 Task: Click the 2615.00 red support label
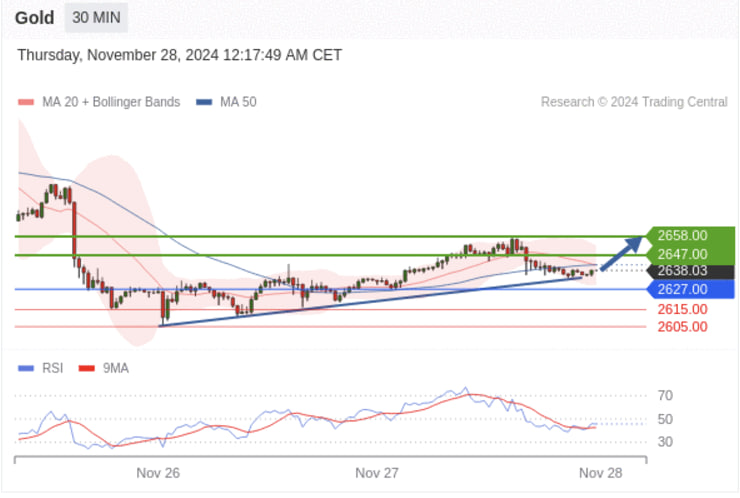pos(682,310)
